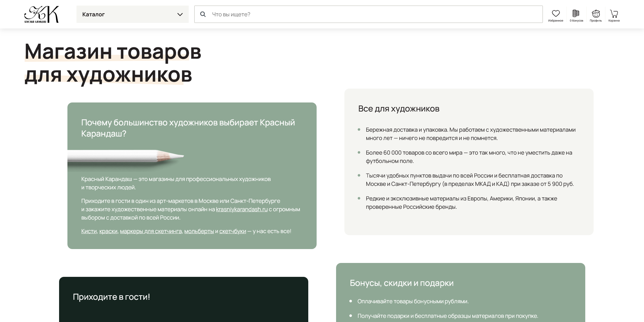
Task: Open the краски link
Action: pyautogui.click(x=108, y=231)
